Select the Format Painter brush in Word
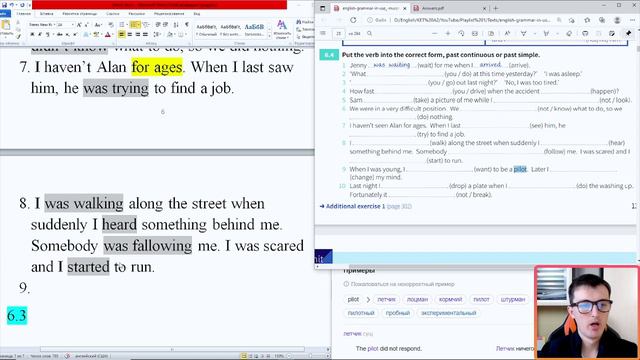Image resolution: width=640 pixels, height=360 pixels. click(x=18, y=37)
